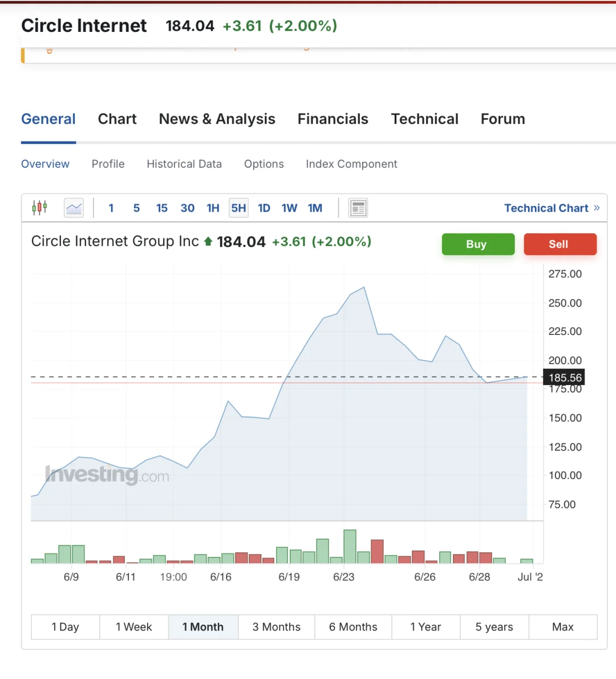Select the 5H interval toggle
Screen dimensions: 616x679
tap(238, 208)
